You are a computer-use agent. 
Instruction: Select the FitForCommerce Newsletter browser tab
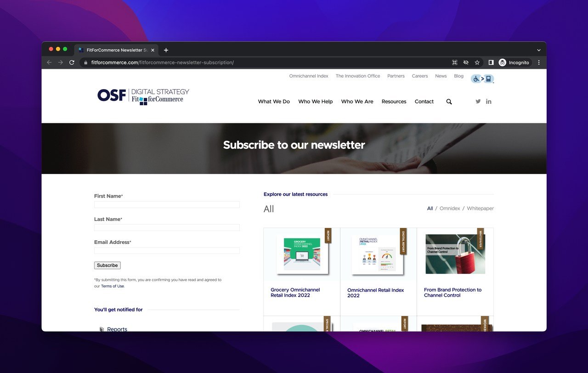click(x=116, y=50)
